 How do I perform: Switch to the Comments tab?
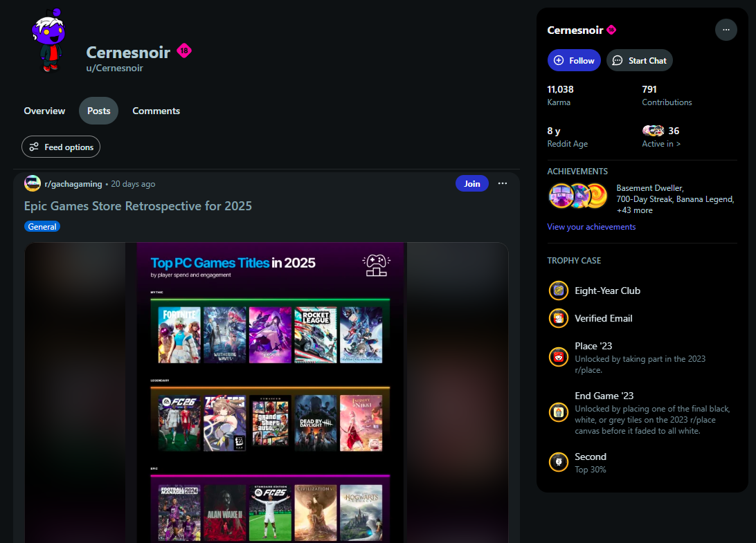156,111
